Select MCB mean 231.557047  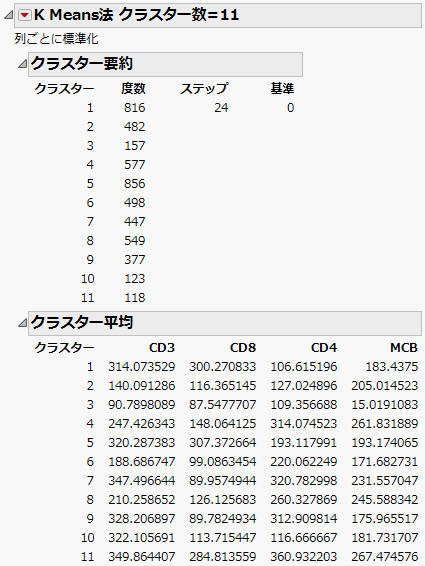385,481
